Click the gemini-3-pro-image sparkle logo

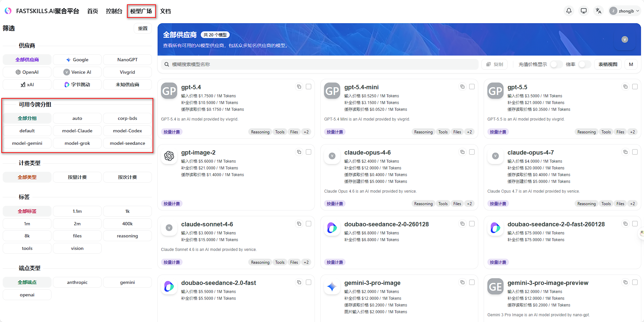(332, 287)
